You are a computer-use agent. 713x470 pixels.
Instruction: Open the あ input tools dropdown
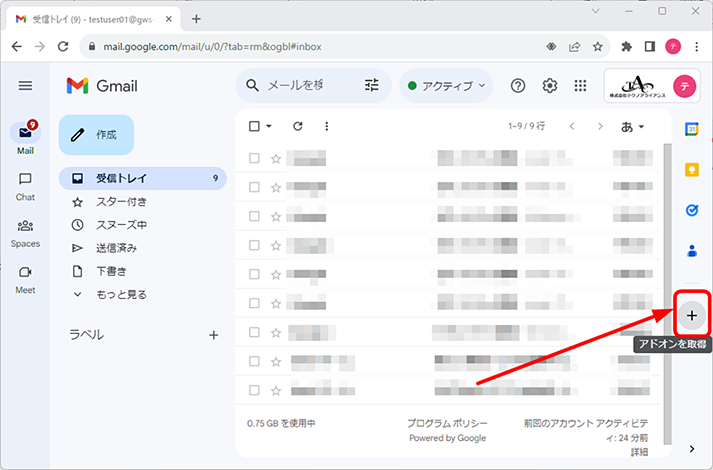pos(633,127)
